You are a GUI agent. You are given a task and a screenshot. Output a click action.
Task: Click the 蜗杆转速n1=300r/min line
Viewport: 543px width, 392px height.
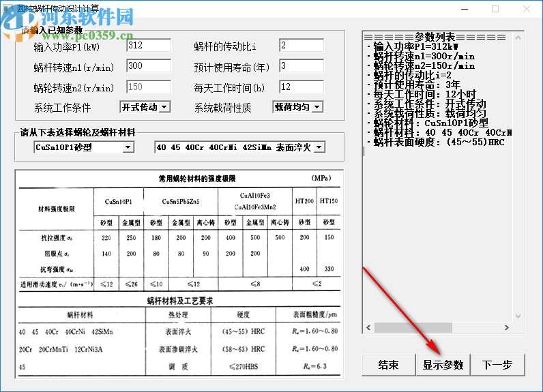[x=421, y=56]
